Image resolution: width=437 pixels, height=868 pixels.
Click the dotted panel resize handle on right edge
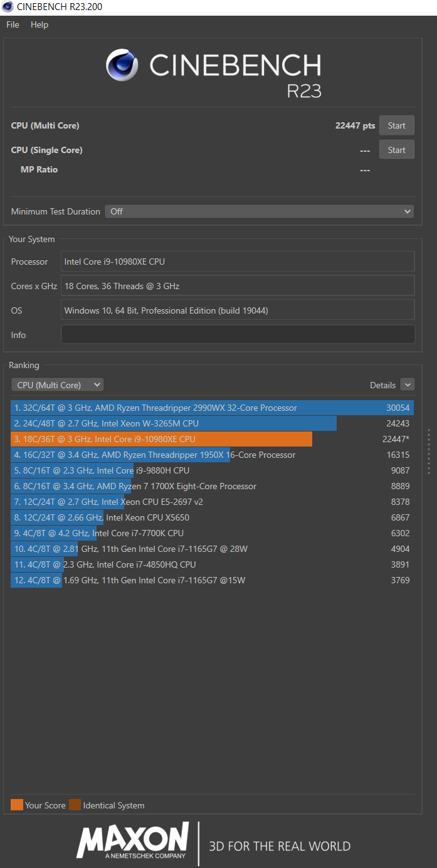pos(429,452)
